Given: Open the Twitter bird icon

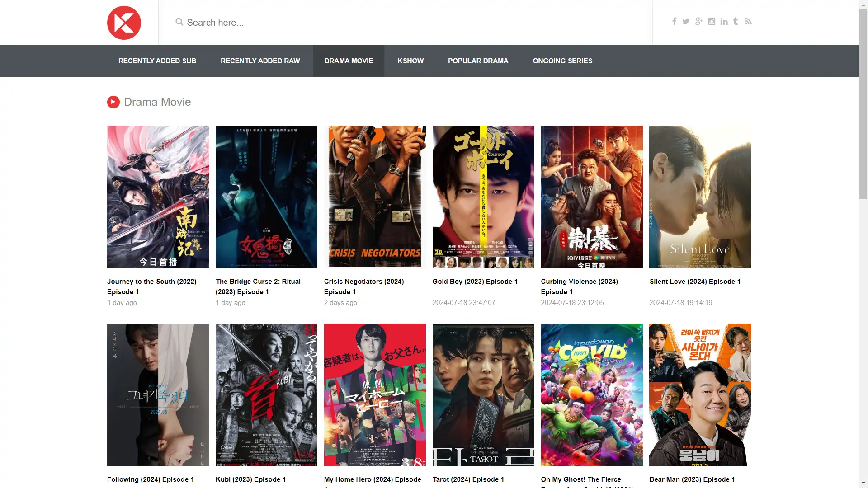Looking at the screenshot, I should (686, 21).
